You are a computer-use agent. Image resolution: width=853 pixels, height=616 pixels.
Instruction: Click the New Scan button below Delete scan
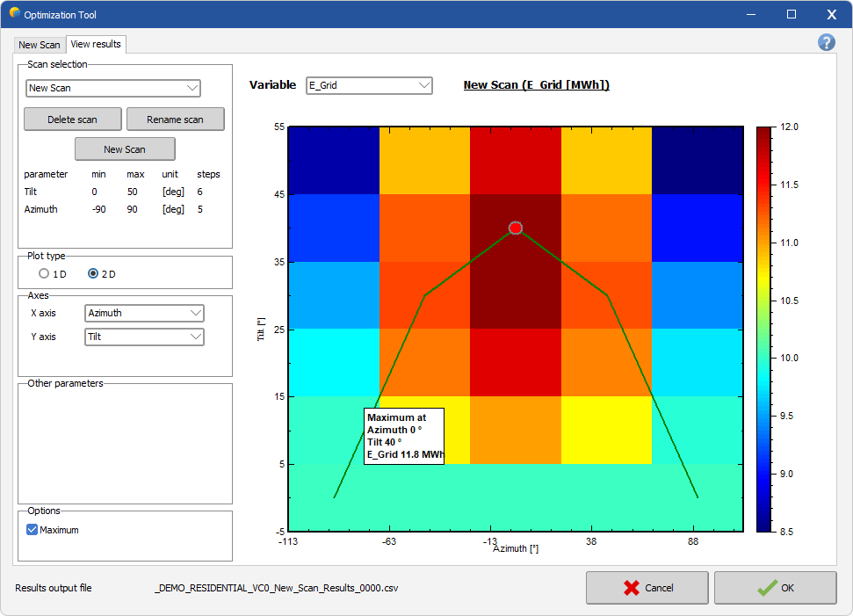[125, 149]
